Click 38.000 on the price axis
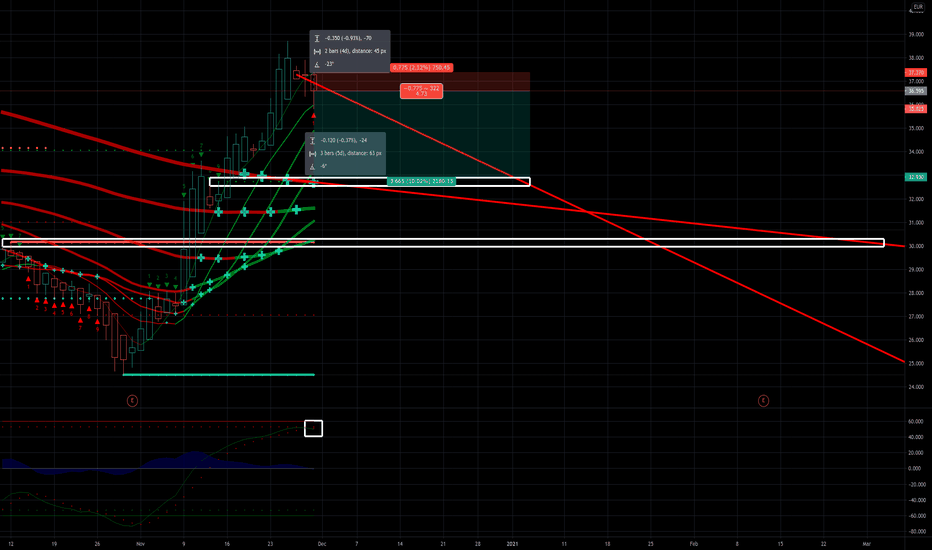Screen dimensions: 932x550 tap(916, 58)
